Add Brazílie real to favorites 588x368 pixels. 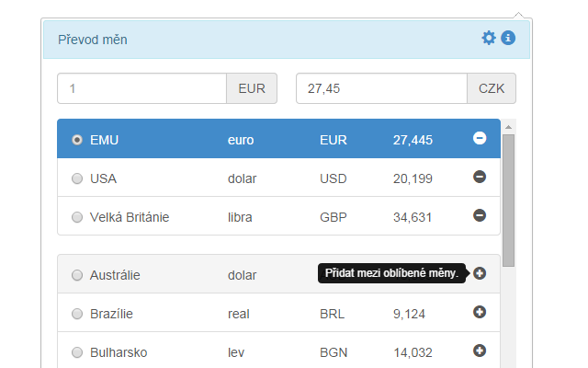(480, 312)
